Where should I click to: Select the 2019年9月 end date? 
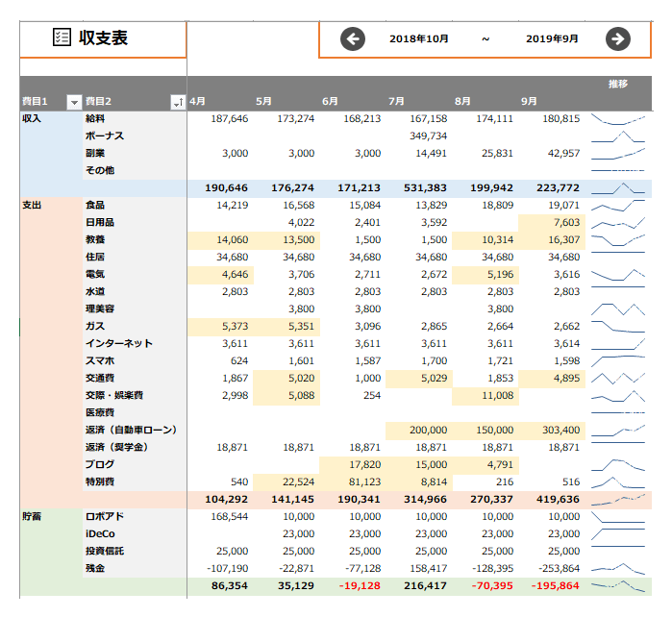(x=552, y=39)
